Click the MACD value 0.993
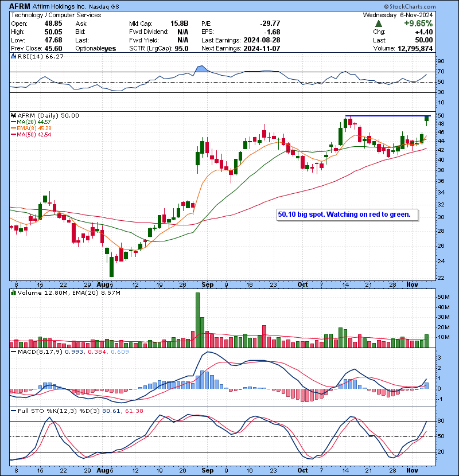Viewport: 459px width, 476px height. coord(75,352)
